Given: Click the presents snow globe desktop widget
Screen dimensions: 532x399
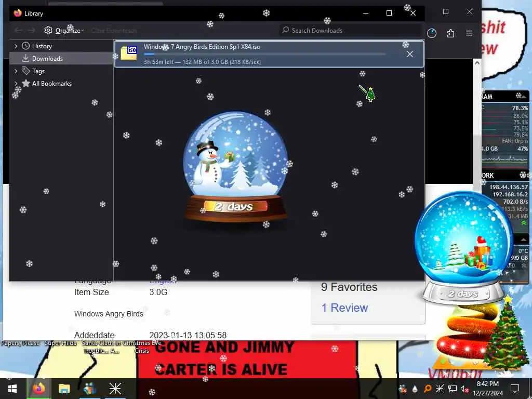Looking at the screenshot, I should click(x=463, y=247).
